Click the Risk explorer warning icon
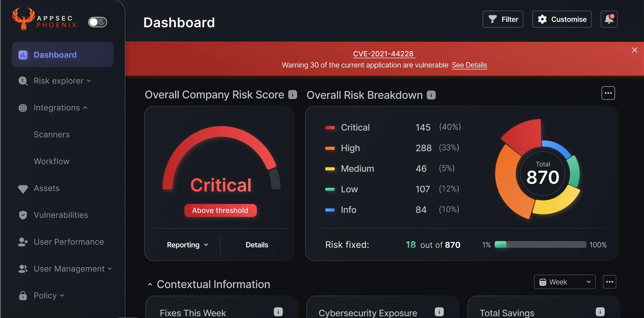This screenshot has width=644, height=318. point(23,81)
